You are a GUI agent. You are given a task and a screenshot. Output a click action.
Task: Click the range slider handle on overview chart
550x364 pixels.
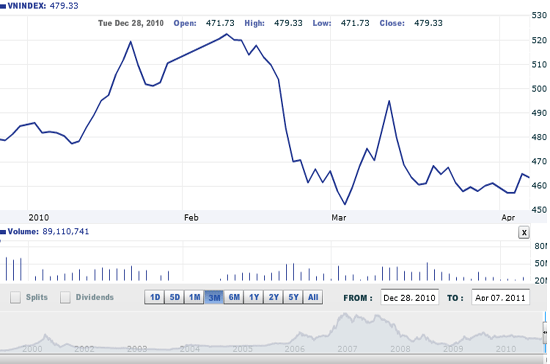pyautogui.click(x=545, y=332)
